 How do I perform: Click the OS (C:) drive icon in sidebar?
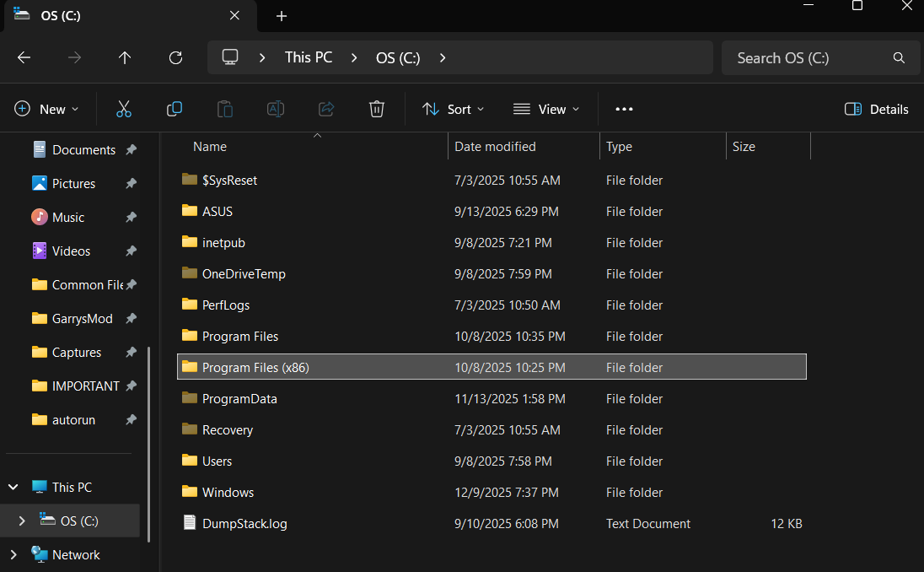point(47,520)
